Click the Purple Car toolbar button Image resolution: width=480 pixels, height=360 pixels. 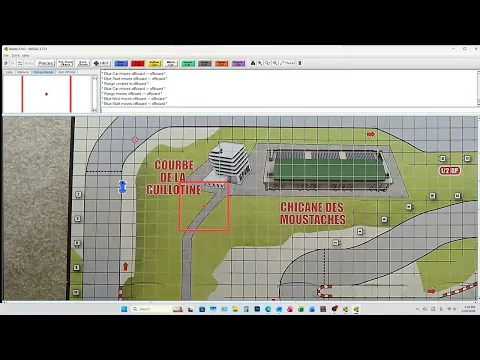pyautogui.click(x=238, y=63)
